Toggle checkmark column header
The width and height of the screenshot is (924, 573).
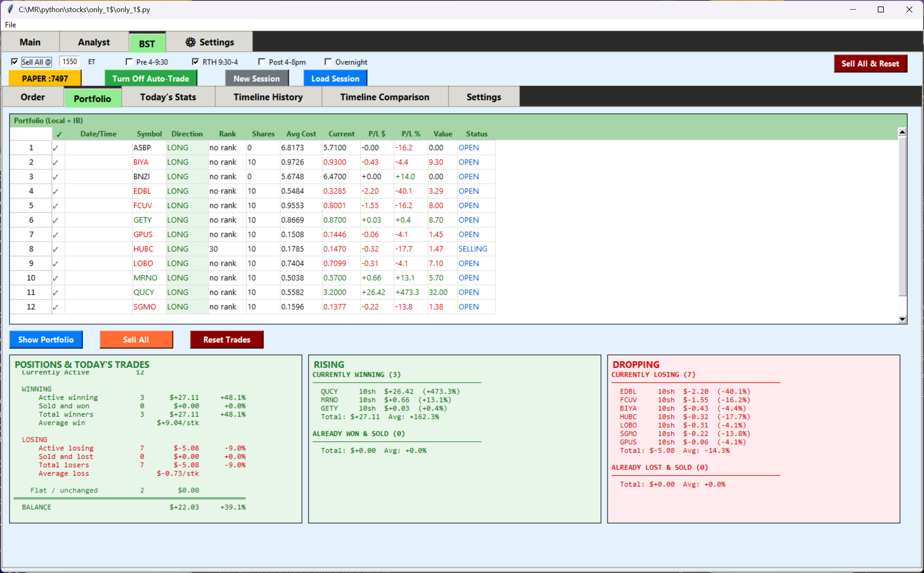click(59, 134)
